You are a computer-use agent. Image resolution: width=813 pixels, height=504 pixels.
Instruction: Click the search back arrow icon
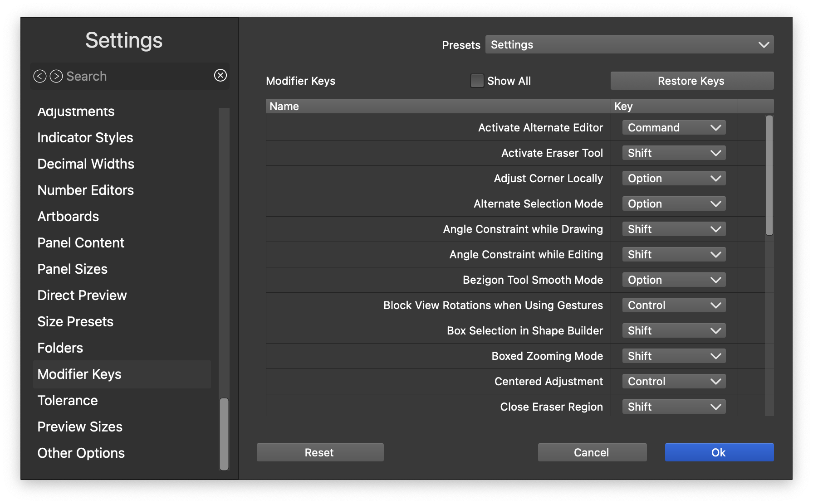[x=40, y=76]
